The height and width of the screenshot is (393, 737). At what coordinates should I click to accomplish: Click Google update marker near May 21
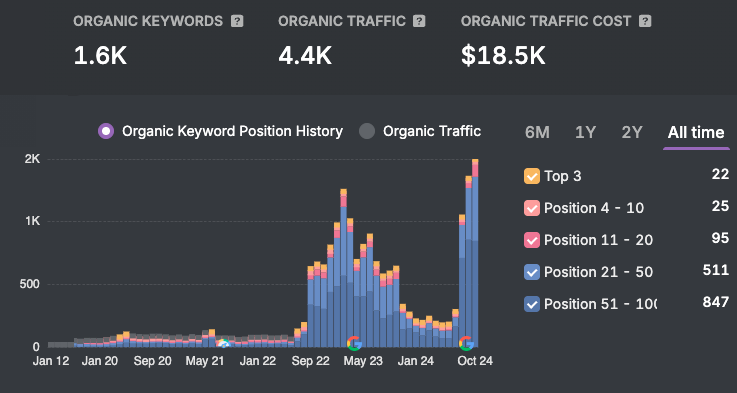pos(223,344)
